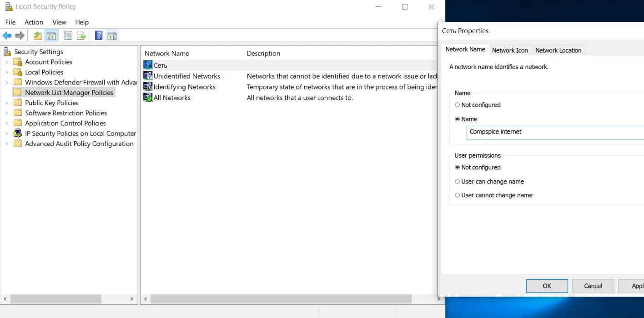Click the Account Policies folder icon
644x318 pixels.
point(18,62)
